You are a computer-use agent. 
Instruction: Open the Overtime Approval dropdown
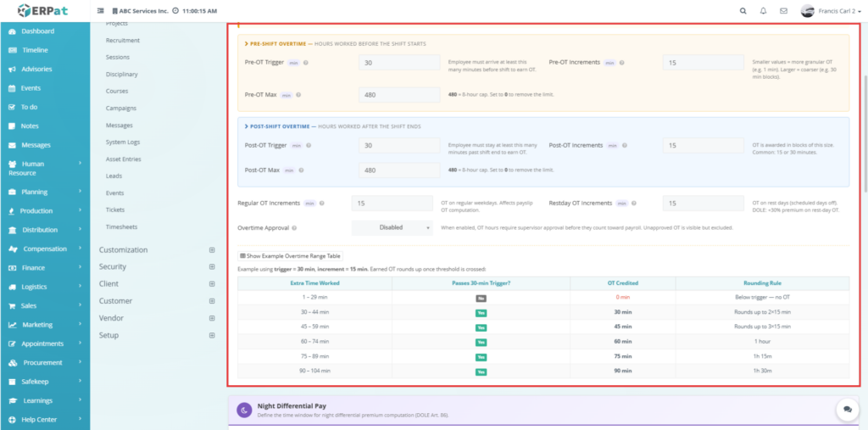pos(392,227)
